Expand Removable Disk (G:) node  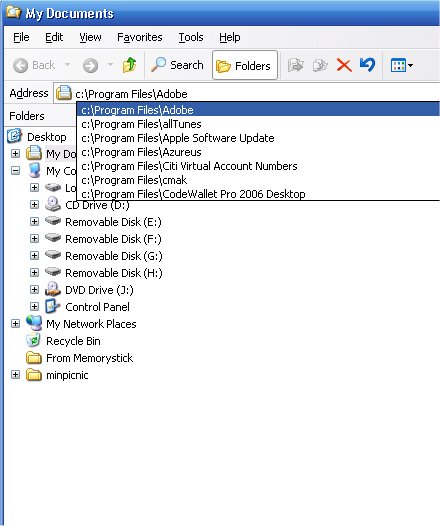34,256
